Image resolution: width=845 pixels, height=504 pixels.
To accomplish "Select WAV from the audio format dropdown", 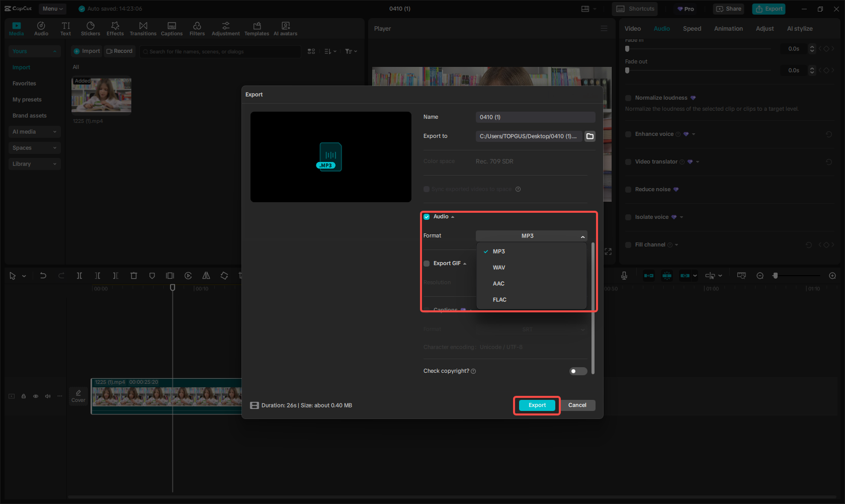I will (499, 267).
